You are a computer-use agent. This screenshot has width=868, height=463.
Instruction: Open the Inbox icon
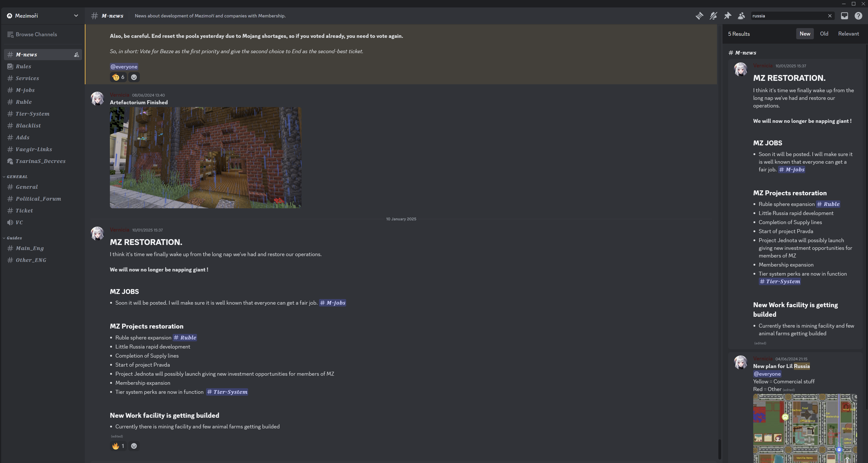coord(844,16)
